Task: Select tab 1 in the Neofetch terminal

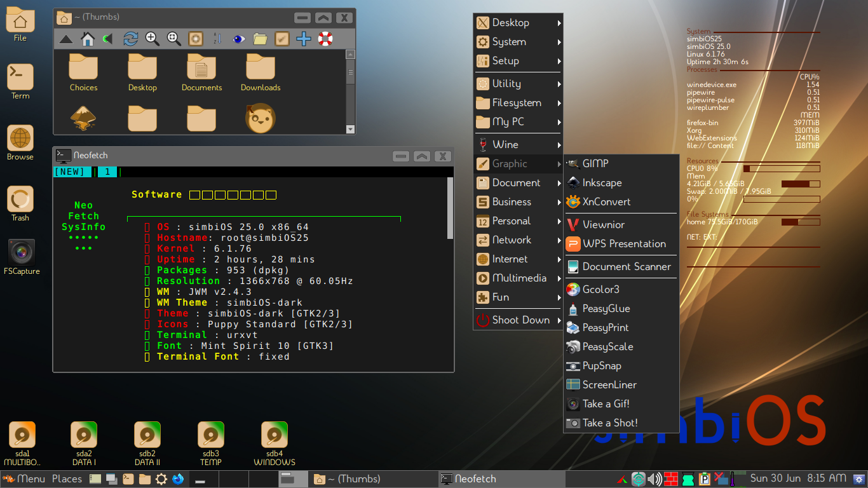Action: click(x=107, y=172)
